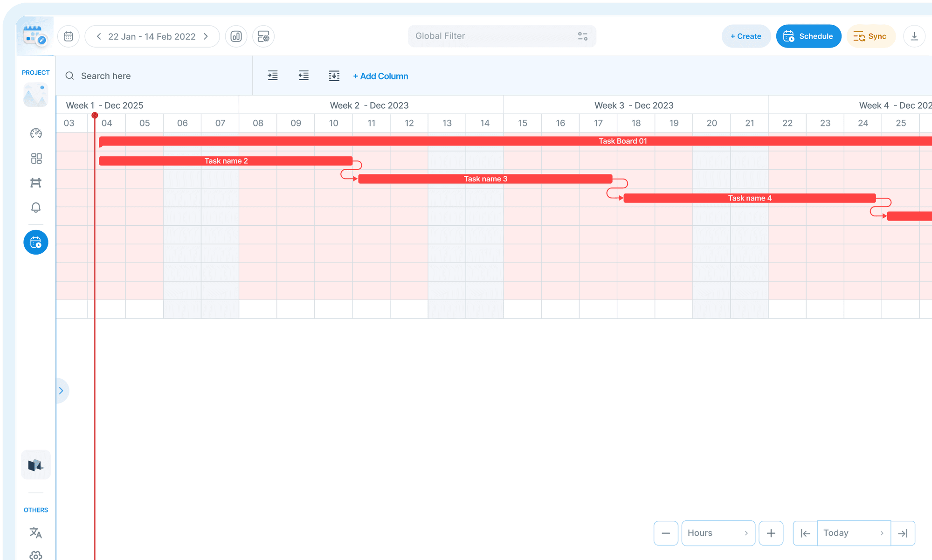Open the language translate icon

[36, 532]
